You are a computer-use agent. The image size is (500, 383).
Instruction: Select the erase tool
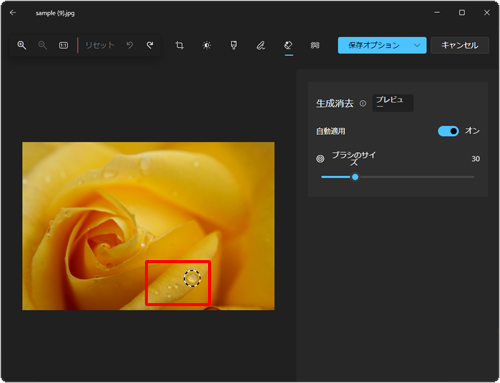point(288,45)
